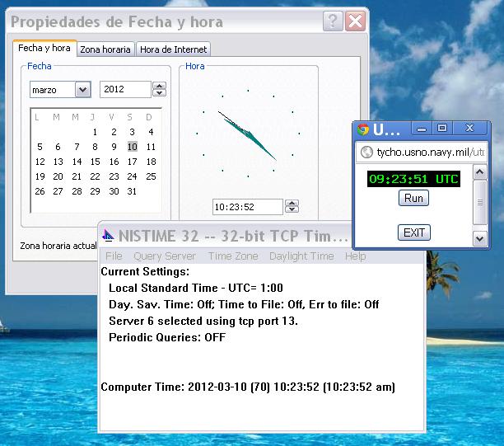Image resolution: width=504 pixels, height=446 pixels.
Task: Click the globe icon beside tycho.usno.navy.mil
Action: coord(366,153)
